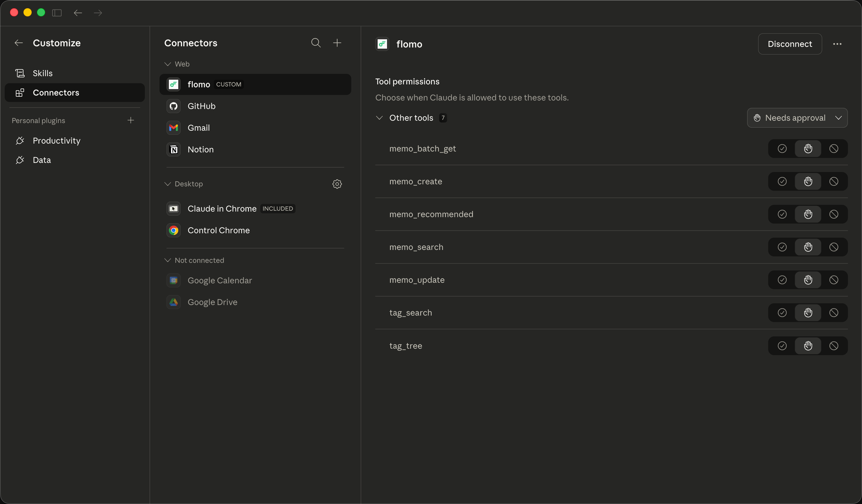Open the Skills section
Image resolution: width=862 pixels, height=504 pixels.
pyautogui.click(x=43, y=73)
